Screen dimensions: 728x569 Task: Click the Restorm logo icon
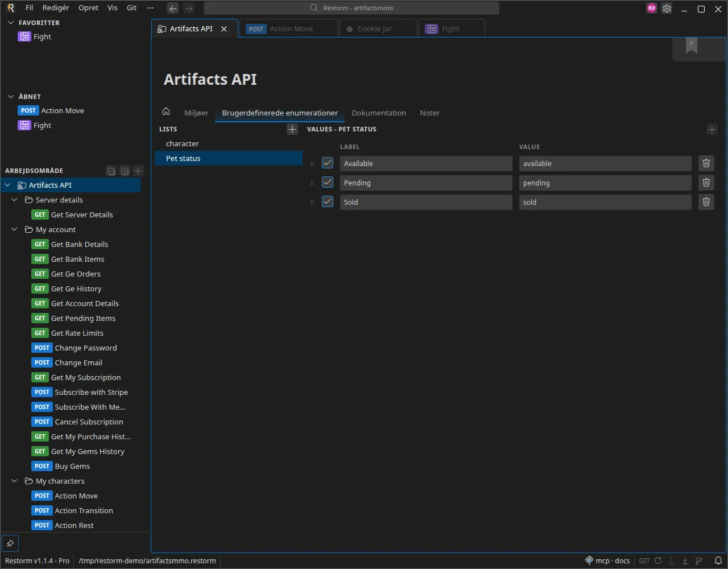(x=10, y=8)
